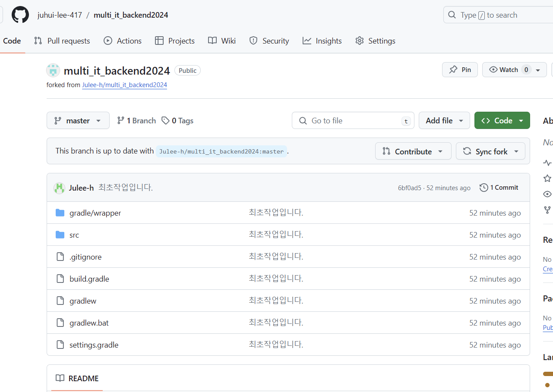Image resolution: width=553 pixels, height=392 pixels.
Task: Open the juhui-lee-417 profile link
Action: [x=60, y=15]
